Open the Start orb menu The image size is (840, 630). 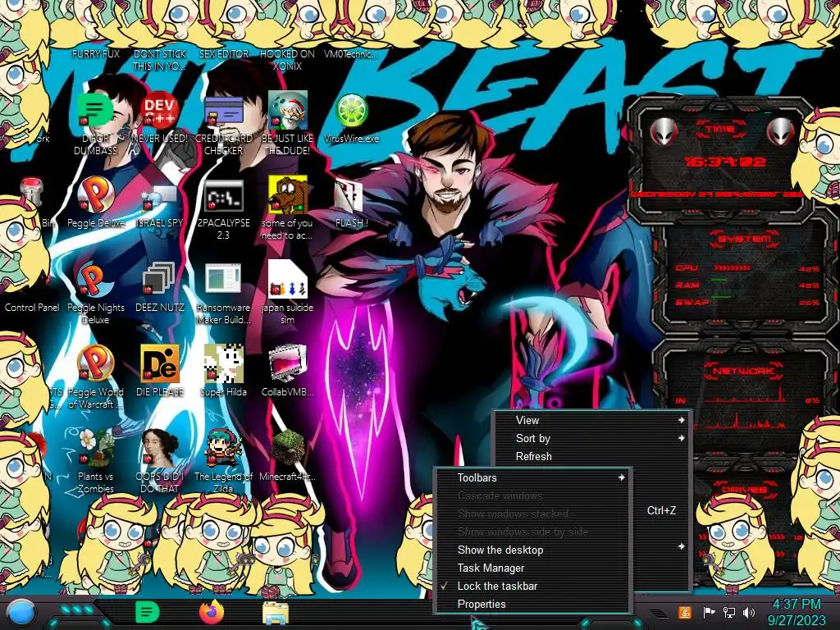tap(22, 612)
